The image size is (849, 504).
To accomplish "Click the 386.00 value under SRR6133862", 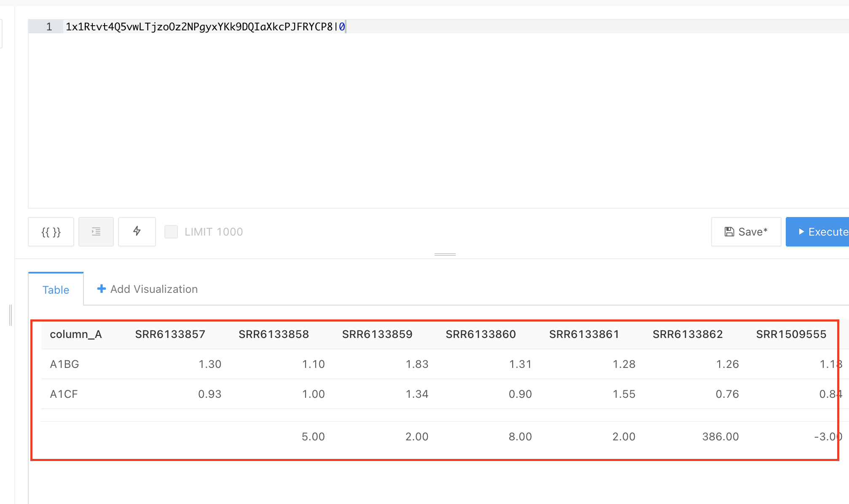I will click(721, 436).
